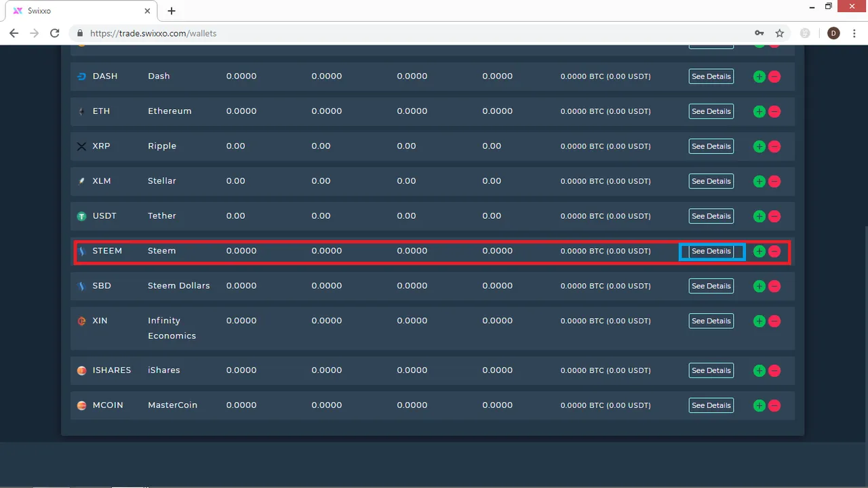Click the red withdraw icon for STEEM
This screenshot has height=488, width=868.
[x=774, y=251]
